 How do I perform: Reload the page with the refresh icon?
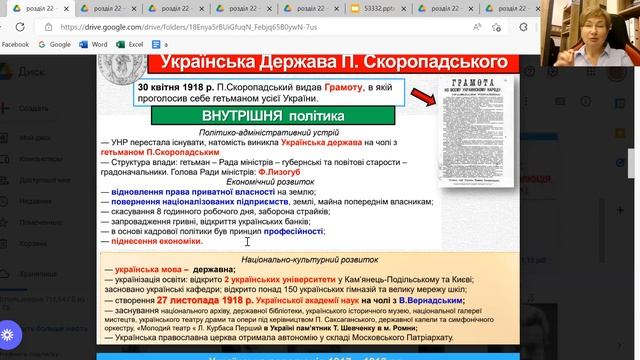pyautogui.click(x=20, y=27)
